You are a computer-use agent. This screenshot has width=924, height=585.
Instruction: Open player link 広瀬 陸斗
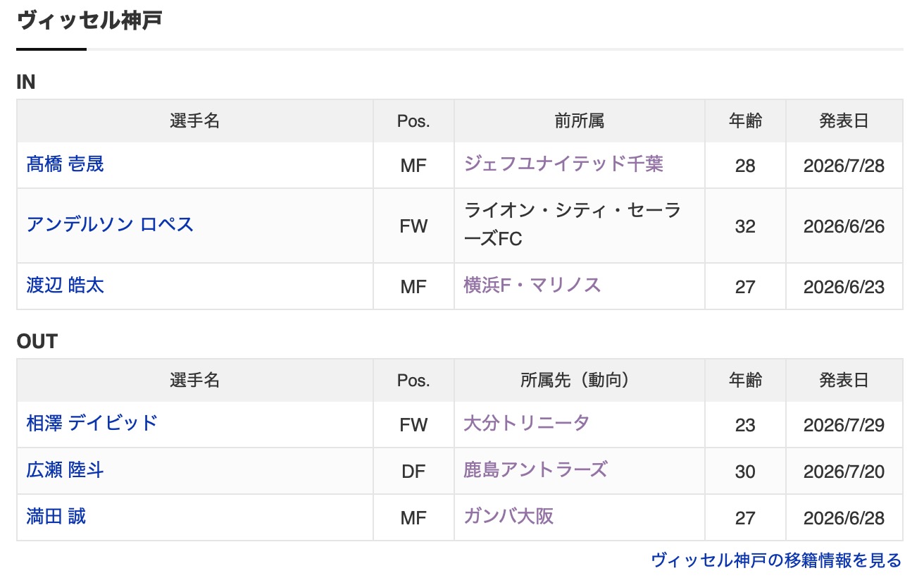65,470
